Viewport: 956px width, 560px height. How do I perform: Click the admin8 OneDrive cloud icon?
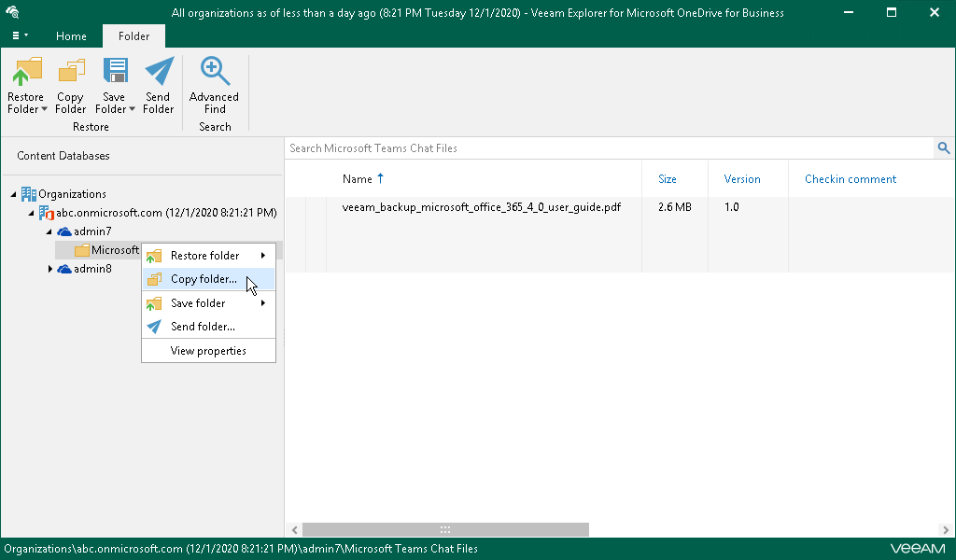tap(64, 269)
